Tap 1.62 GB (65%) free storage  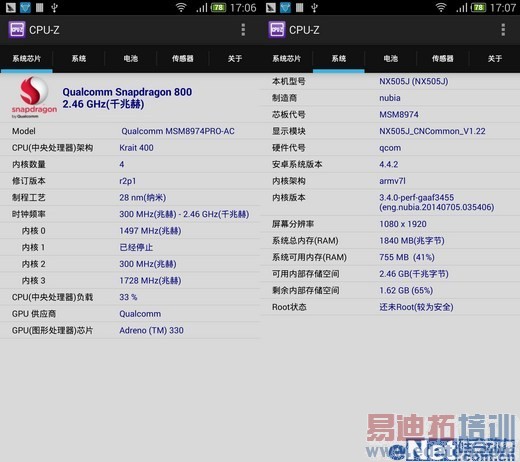click(x=406, y=290)
